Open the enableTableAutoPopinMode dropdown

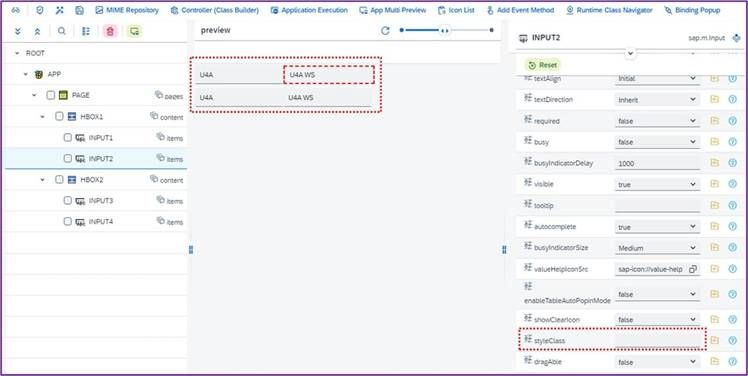click(657, 294)
